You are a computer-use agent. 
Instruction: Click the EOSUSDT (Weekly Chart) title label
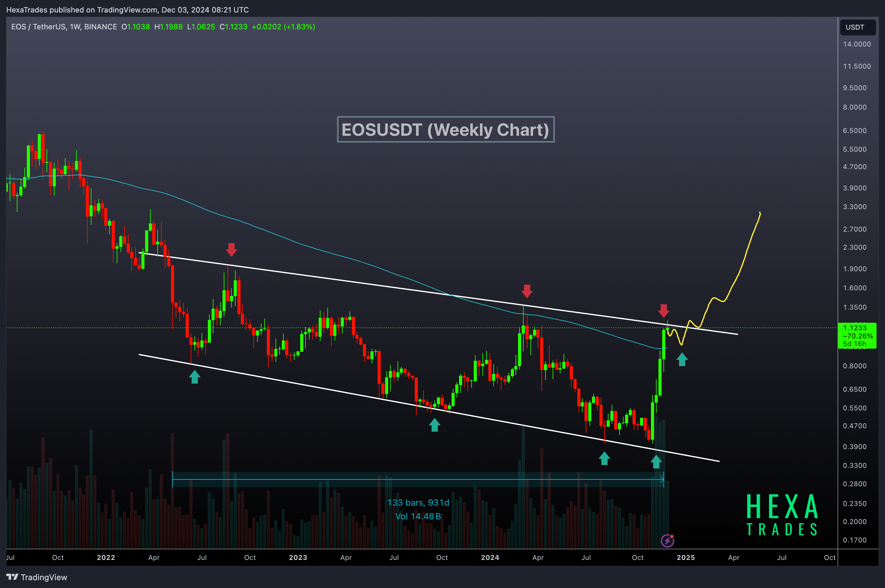[x=446, y=130]
